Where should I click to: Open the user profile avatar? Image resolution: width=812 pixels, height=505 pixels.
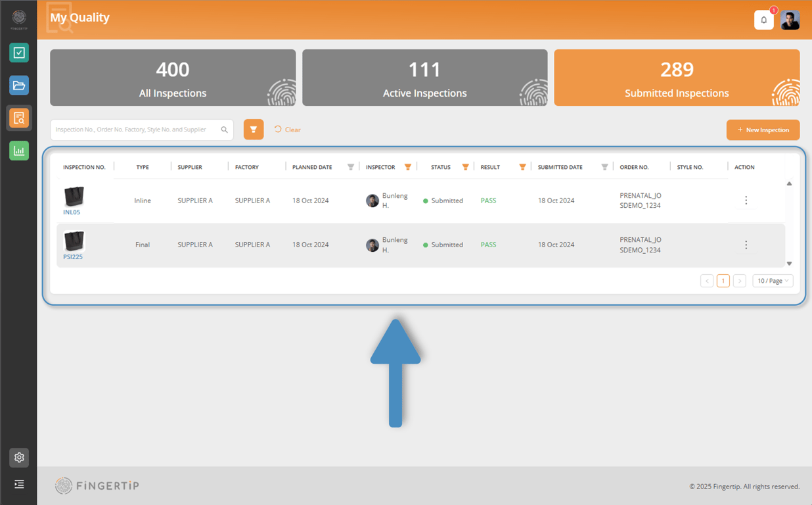[x=790, y=20]
